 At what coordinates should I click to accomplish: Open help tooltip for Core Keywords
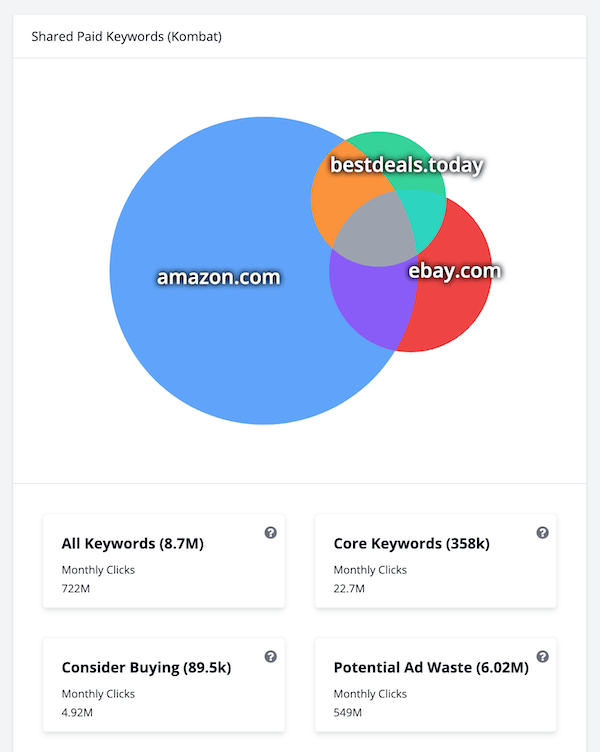pos(542,533)
